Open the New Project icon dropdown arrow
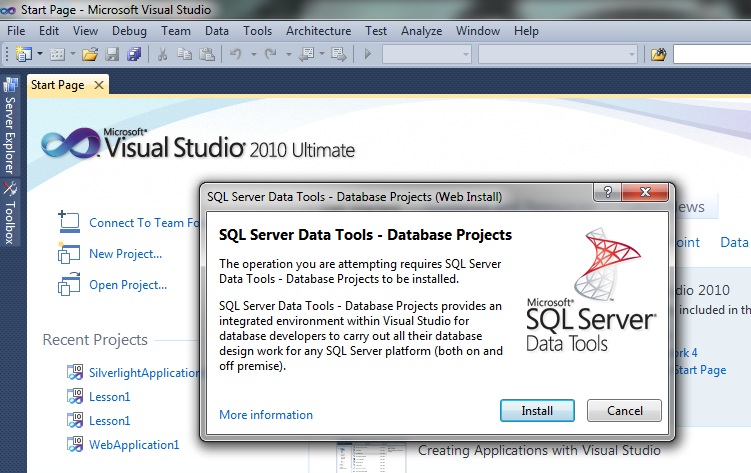 [x=40, y=54]
